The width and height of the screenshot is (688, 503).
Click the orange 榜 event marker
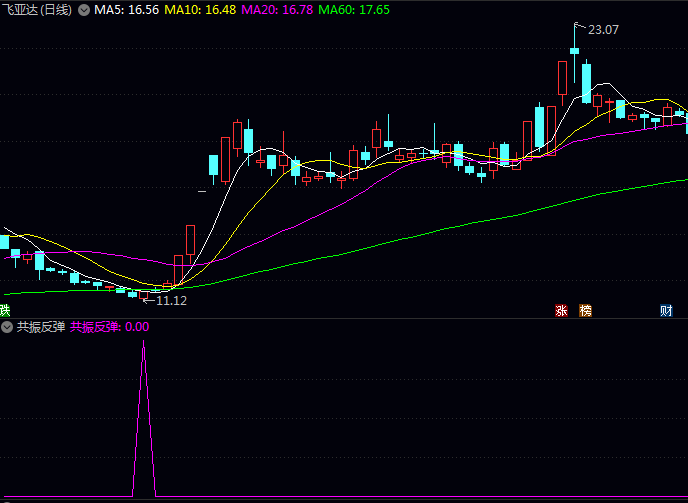(585, 311)
